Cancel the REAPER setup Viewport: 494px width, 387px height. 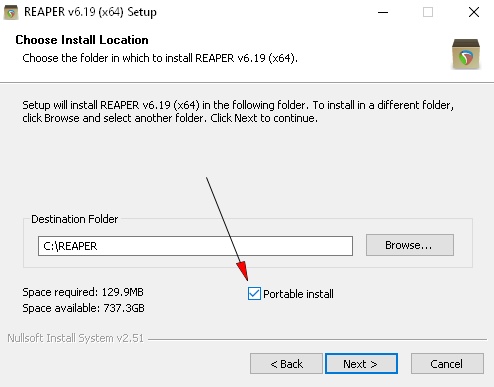tap(447, 364)
